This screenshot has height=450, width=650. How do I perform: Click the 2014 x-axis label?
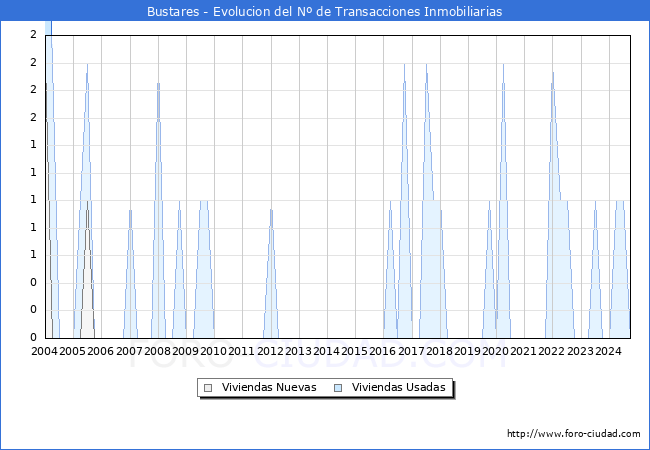tap(326, 351)
